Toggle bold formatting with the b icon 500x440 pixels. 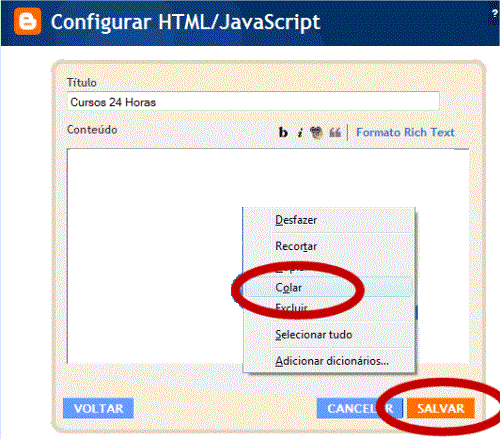(x=283, y=132)
